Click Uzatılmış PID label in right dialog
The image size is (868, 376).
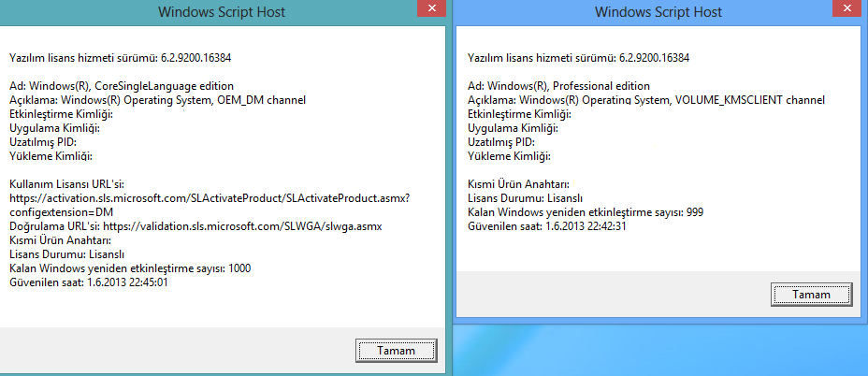pyautogui.click(x=501, y=142)
